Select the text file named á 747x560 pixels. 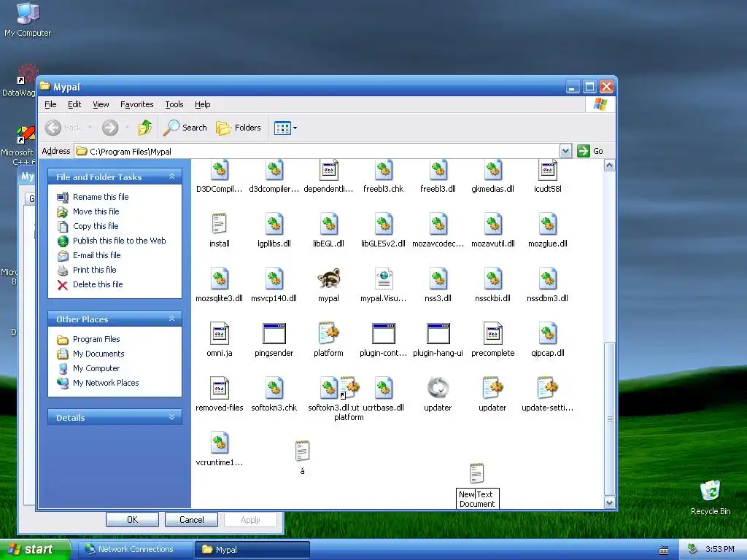click(302, 451)
